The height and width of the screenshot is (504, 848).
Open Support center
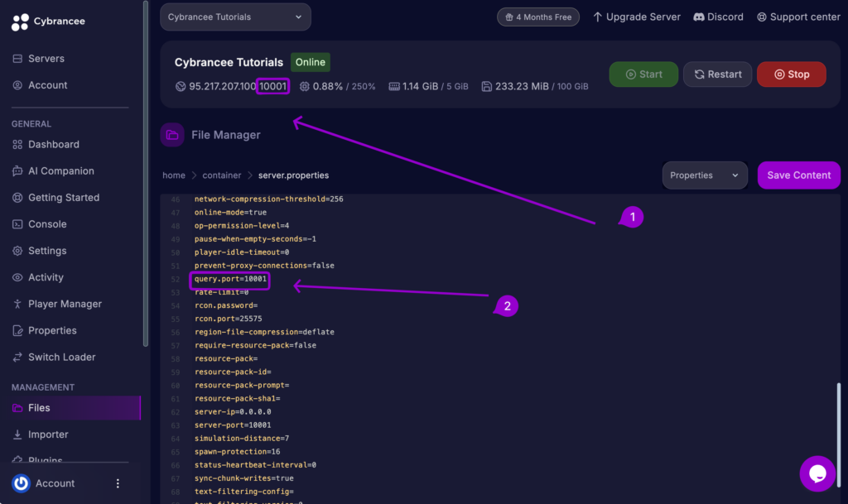click(x=798, y=17)
